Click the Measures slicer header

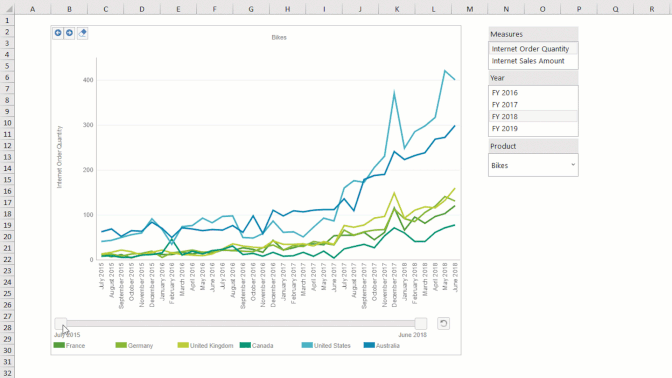coord(533,34)
